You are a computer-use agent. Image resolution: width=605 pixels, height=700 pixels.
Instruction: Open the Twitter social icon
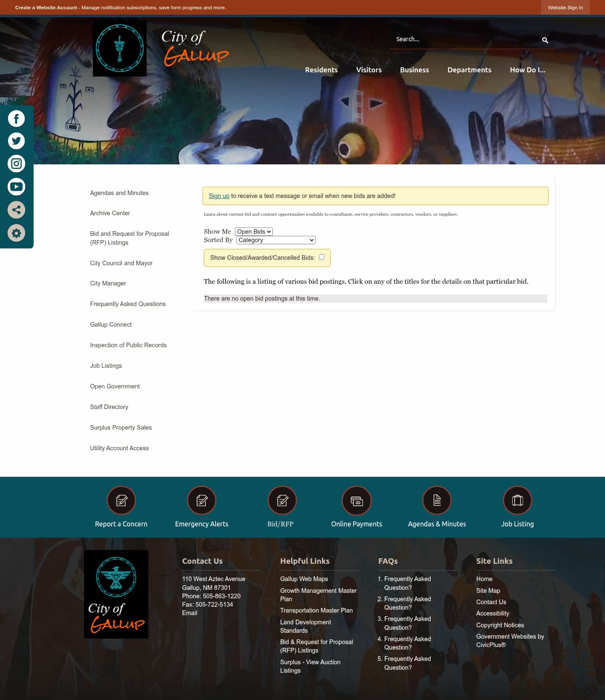(16, 141)
